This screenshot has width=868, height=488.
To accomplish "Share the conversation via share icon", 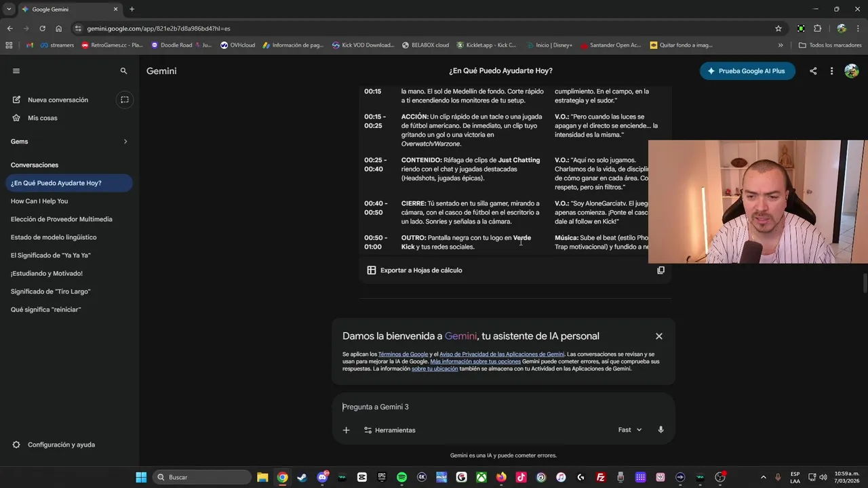I will click(813, 71).
